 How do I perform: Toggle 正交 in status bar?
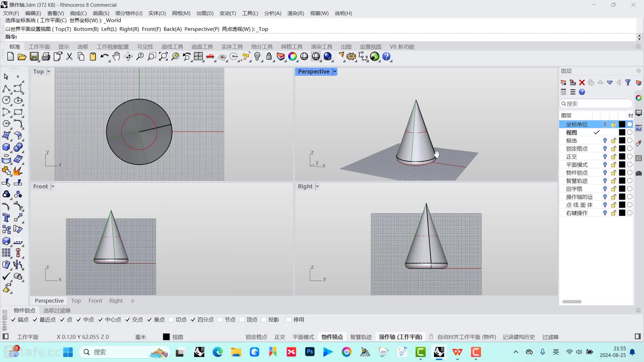(x=280, y=337)
